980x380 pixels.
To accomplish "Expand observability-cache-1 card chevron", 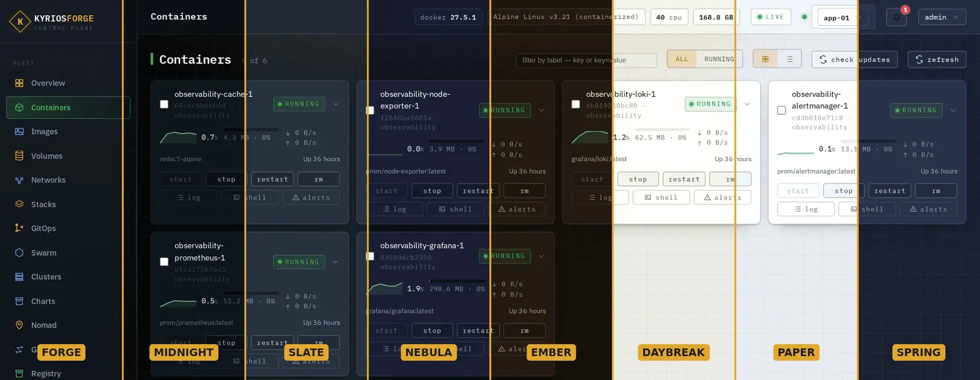I will [x=335, y=104].
